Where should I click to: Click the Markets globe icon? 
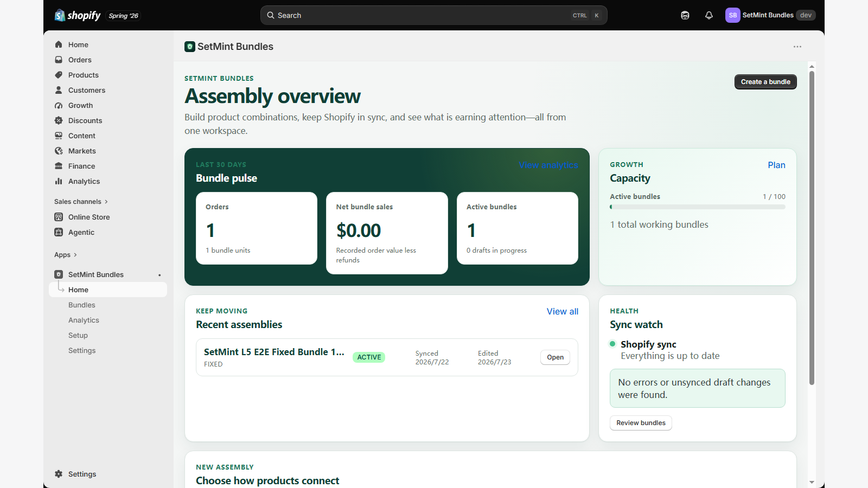59,151
